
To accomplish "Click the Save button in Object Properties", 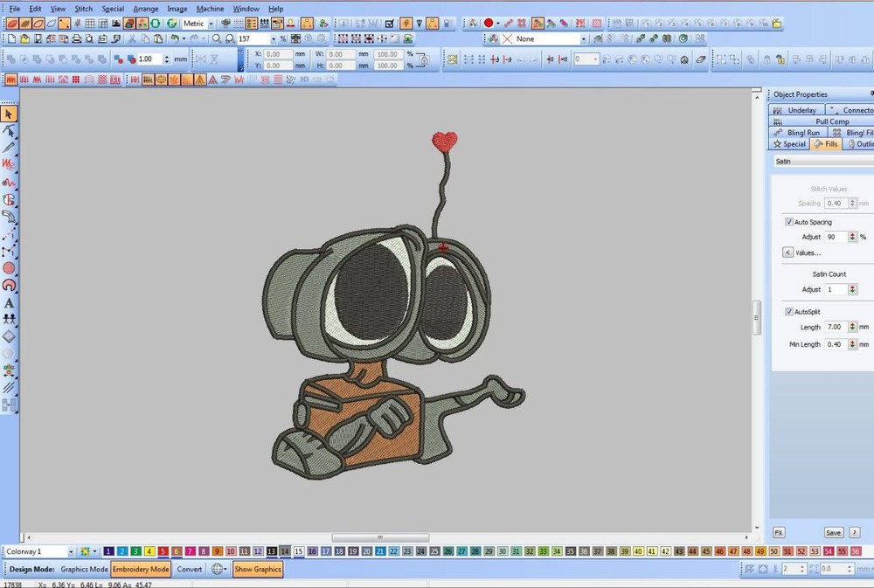I will 833,533.
